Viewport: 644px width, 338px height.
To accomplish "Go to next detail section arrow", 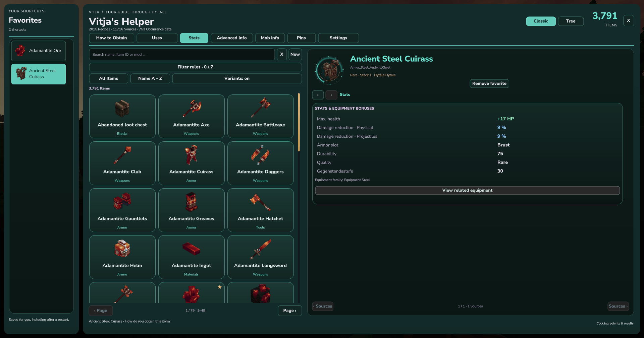I will (331, 95).
